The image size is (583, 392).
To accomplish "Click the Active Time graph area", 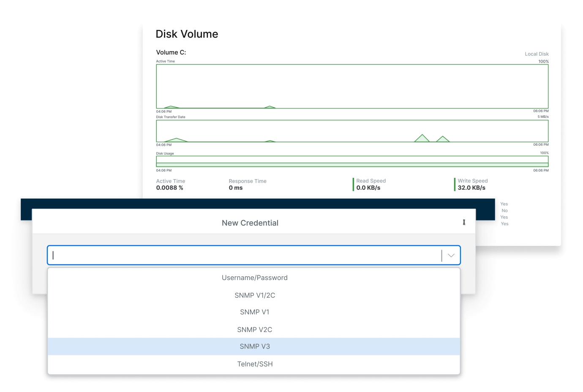I will tap(352, 86).
